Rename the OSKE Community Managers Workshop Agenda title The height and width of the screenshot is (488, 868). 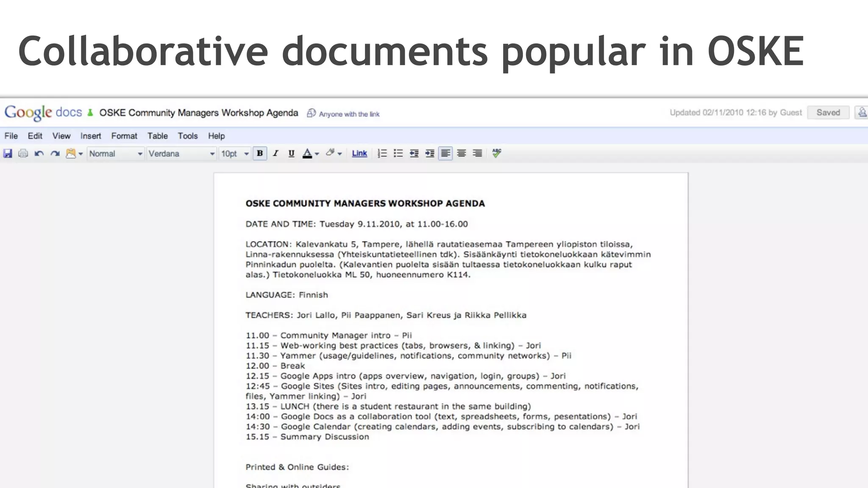199,113
